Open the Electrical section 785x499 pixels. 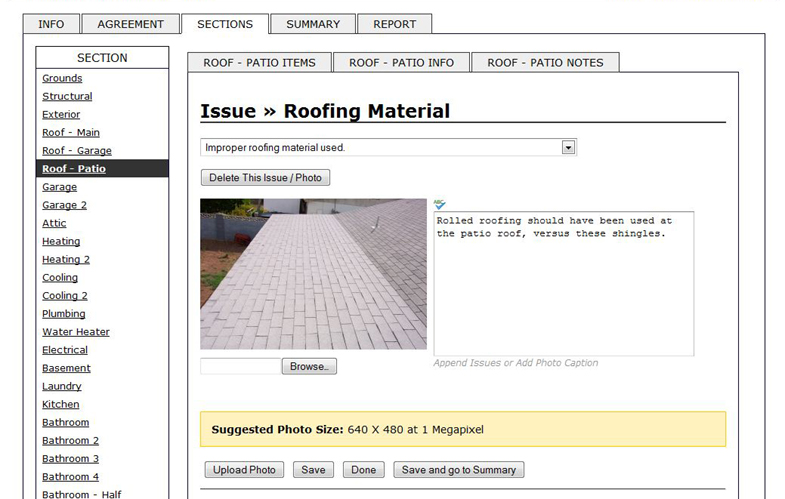click(x=65, y=350)
